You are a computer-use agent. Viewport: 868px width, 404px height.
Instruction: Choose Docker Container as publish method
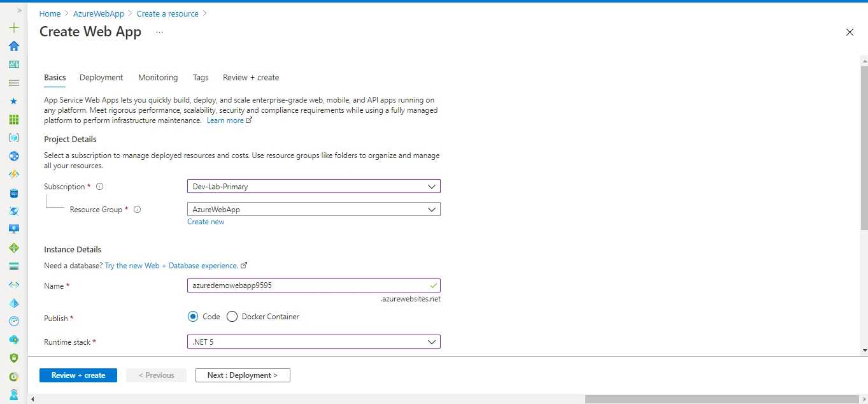(232, 316)
